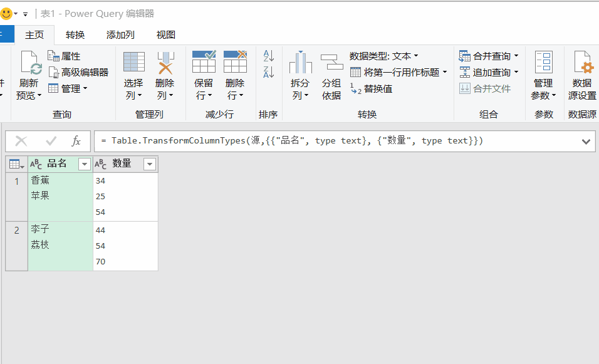The height and width of the screenshot is (364, 599).
Task: Switch to the 转换 ribbon tab
Action: (75, 34)
